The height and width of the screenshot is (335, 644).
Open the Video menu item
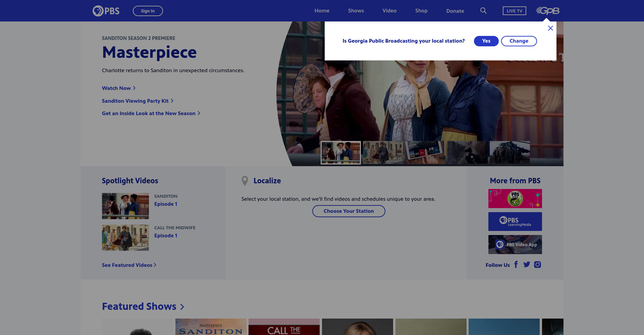click(389, 11)
